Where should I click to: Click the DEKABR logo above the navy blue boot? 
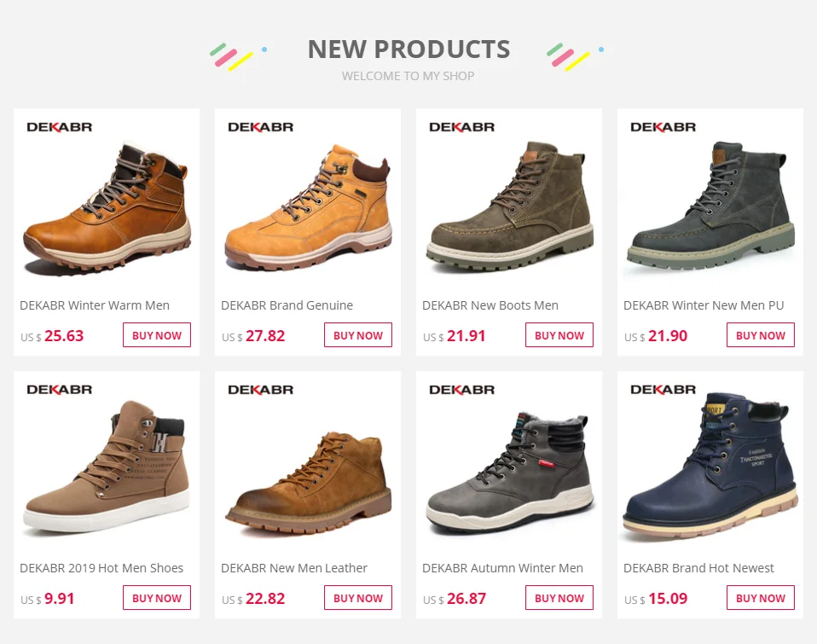tap(663, 390)
